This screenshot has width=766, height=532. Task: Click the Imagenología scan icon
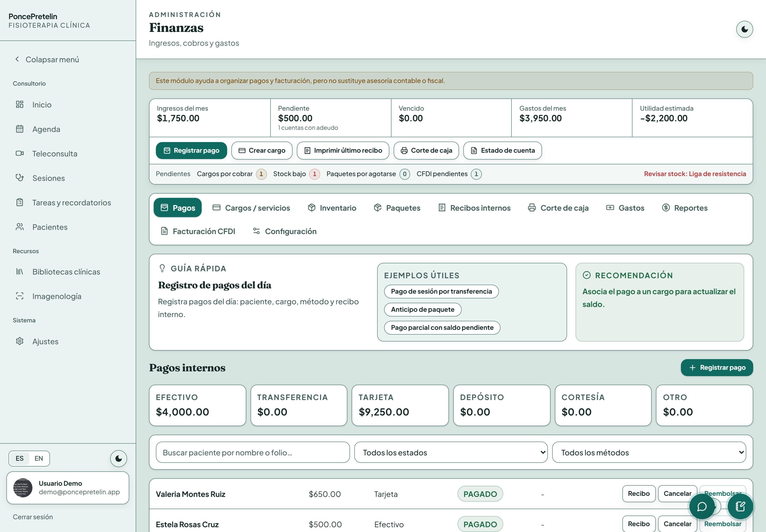pos(20,296)
